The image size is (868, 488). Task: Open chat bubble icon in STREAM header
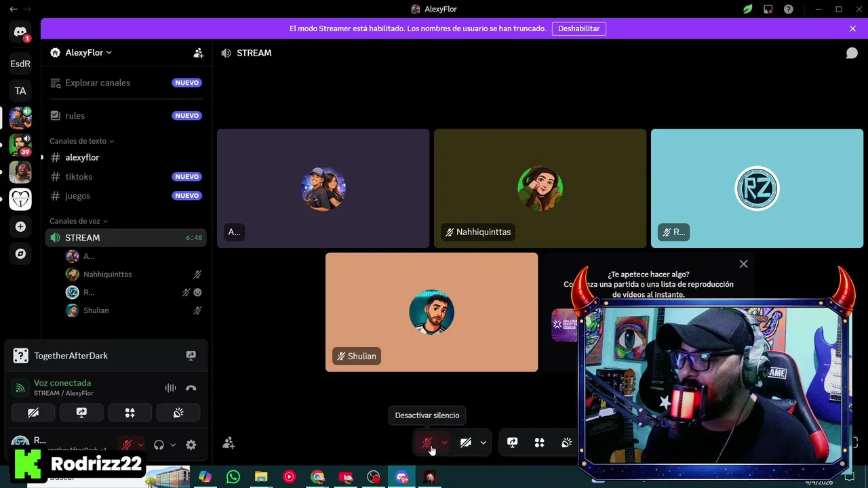click(x=852, y=53)
